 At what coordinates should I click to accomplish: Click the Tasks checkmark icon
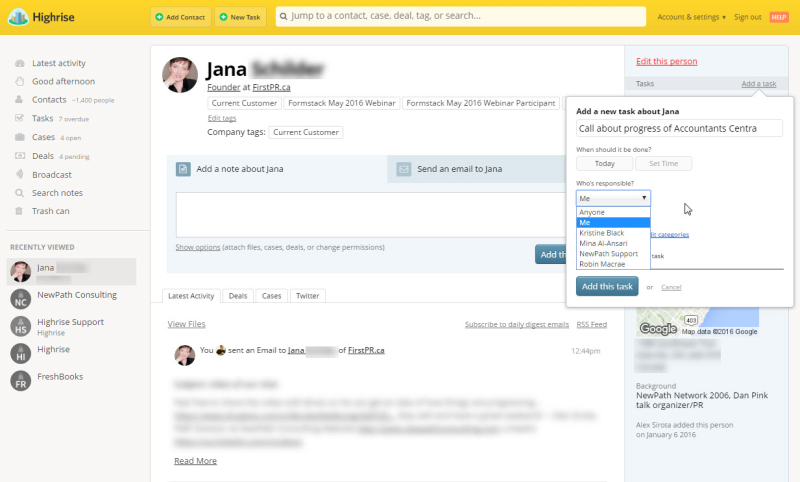(19, 118)
